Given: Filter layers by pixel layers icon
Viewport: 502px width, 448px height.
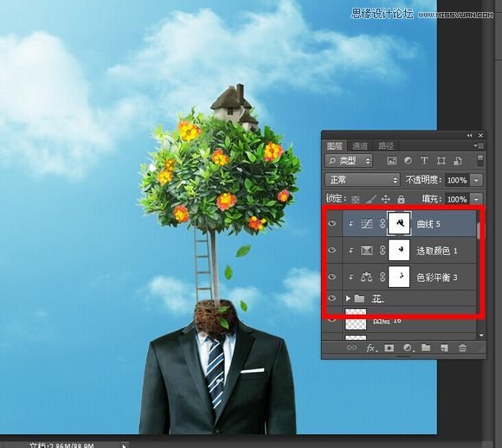Looking at the screenshot, I should tap(392, 160).
